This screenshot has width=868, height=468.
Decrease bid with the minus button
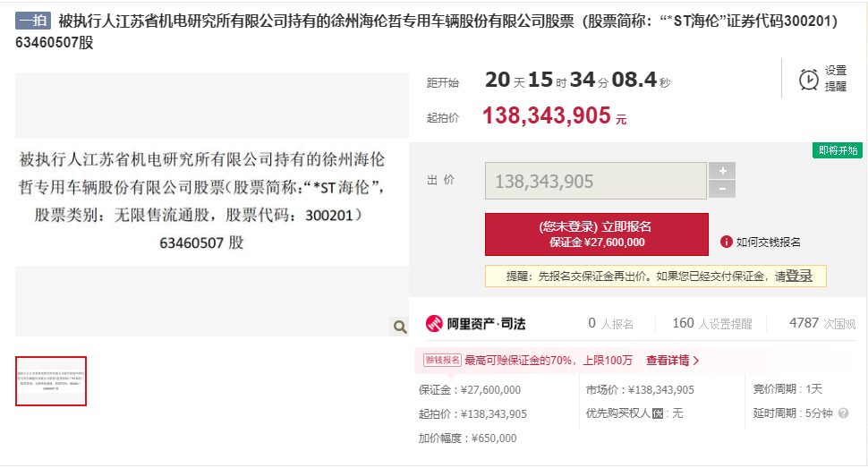[722, 189]
